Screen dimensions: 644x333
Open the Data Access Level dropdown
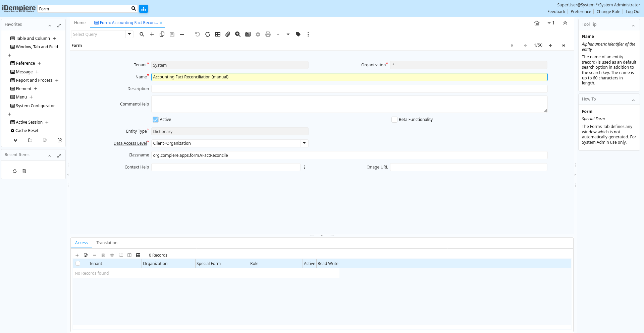coord(304,143)
